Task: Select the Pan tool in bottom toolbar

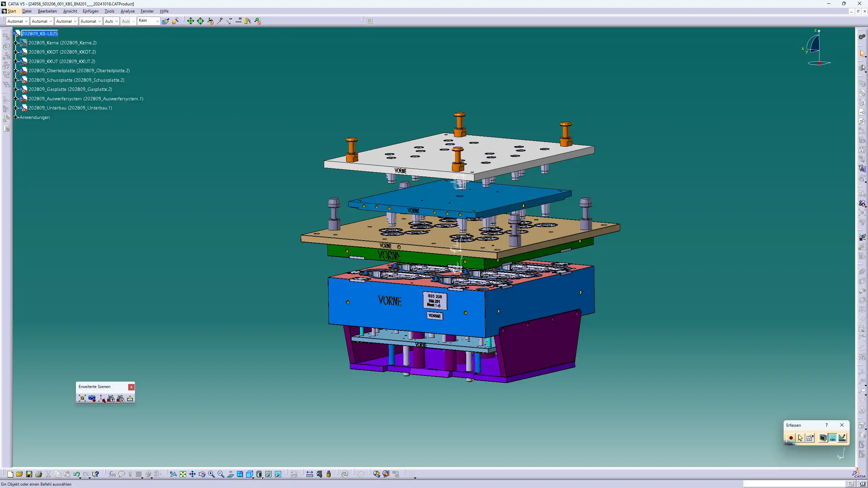Action: coord(192,474)
